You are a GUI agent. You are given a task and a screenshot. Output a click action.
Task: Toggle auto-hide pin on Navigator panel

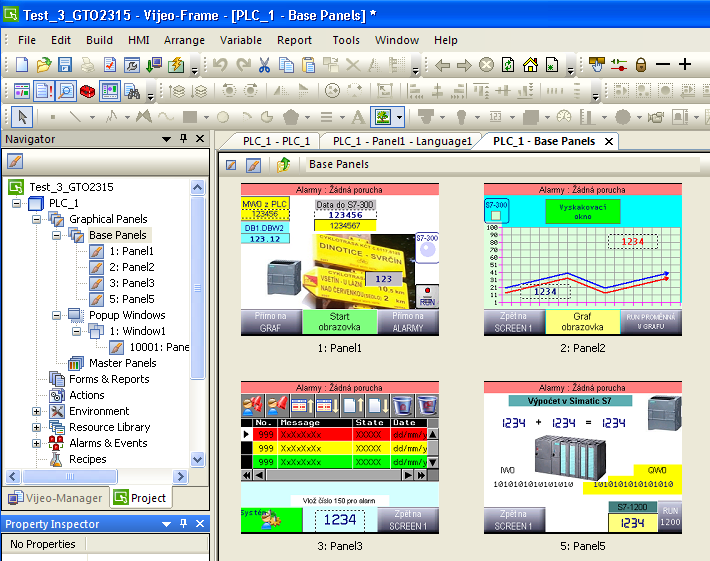tap(183, 139)
